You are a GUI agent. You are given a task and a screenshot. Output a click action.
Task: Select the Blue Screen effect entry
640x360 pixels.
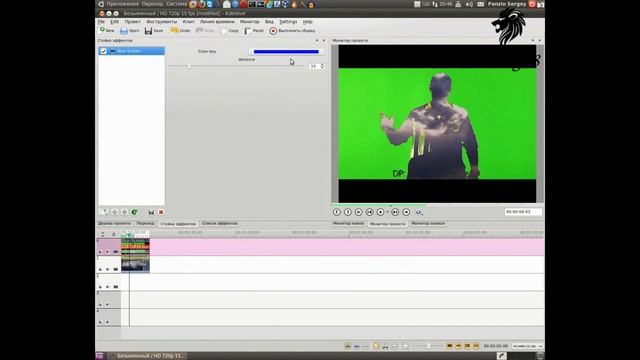click(132, 51)
